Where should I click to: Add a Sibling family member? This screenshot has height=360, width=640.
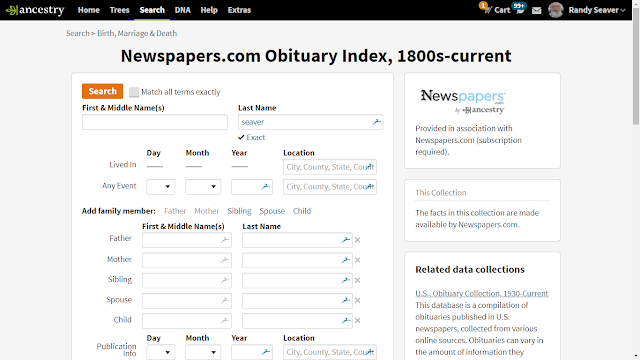239,211
